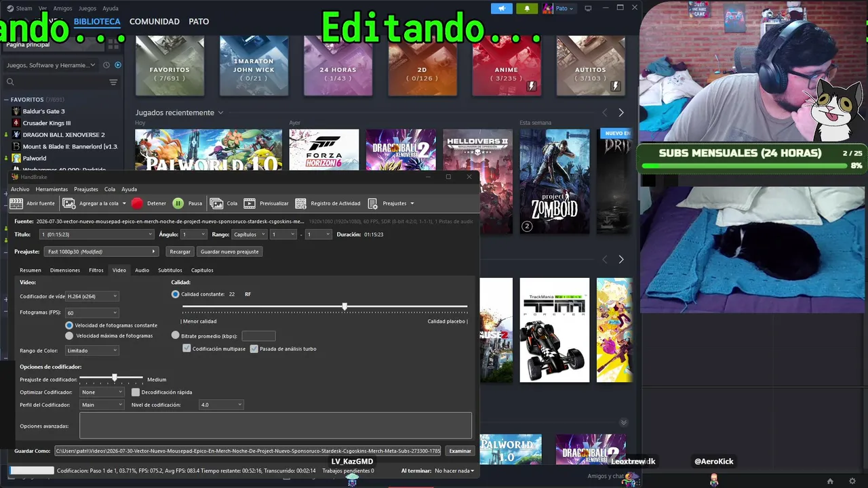Click the Crusader Kings III game icon
Image resolution: width=868 pixels, height=488 pixels.
[x=16, y=123]
